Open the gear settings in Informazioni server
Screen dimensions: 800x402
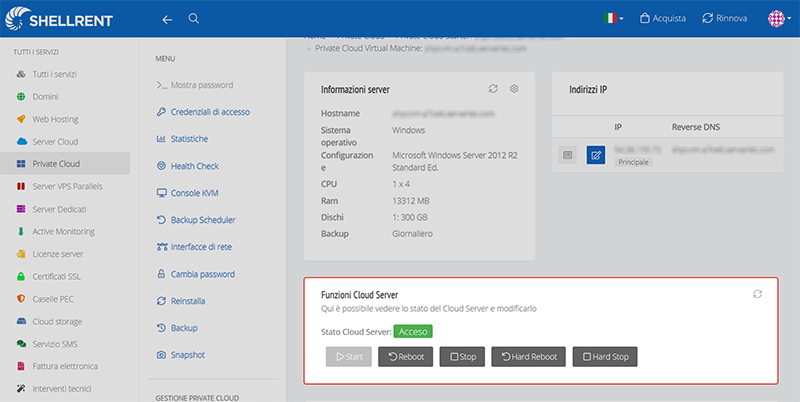[514, 89]
